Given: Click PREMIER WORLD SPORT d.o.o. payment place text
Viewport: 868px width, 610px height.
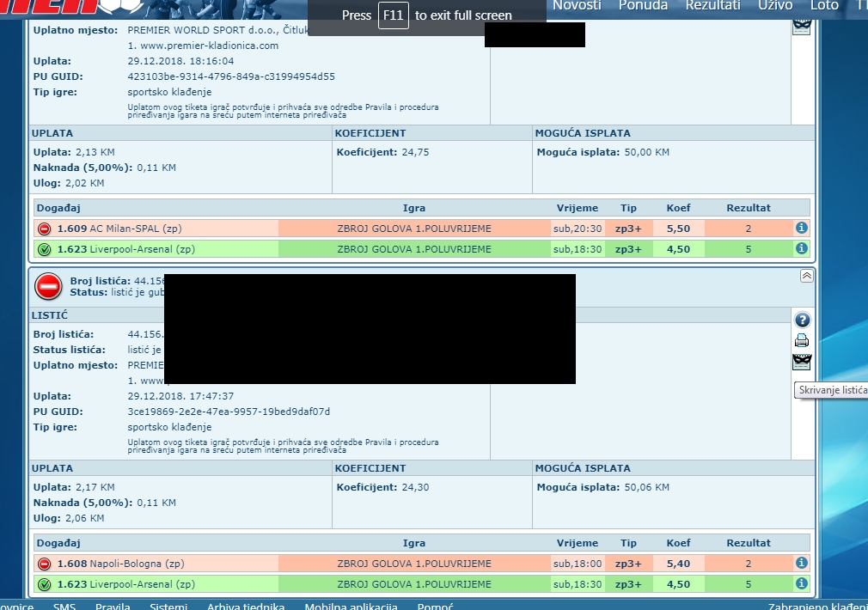Looking at the screenshot, I should (217, 30).
